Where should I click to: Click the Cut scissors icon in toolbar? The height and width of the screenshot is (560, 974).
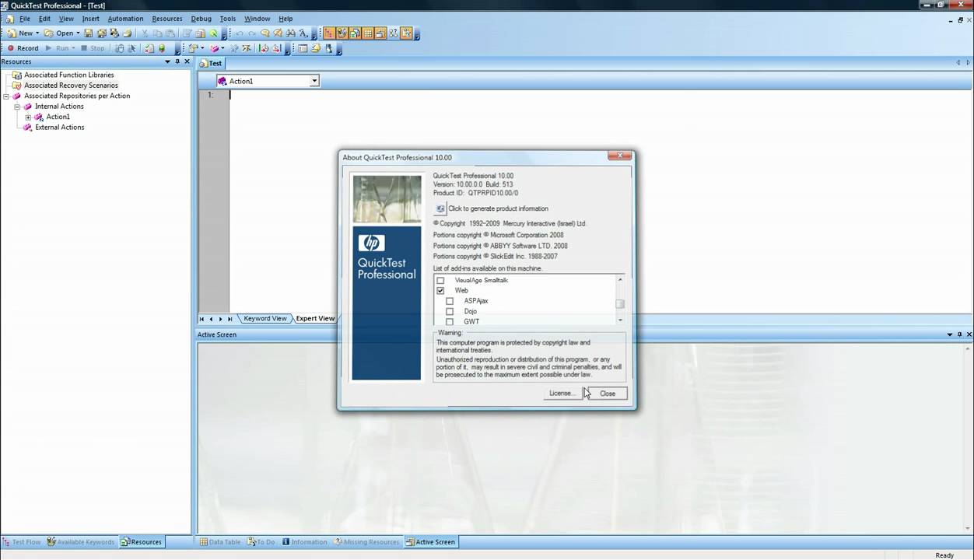click(x=145, y=33)
